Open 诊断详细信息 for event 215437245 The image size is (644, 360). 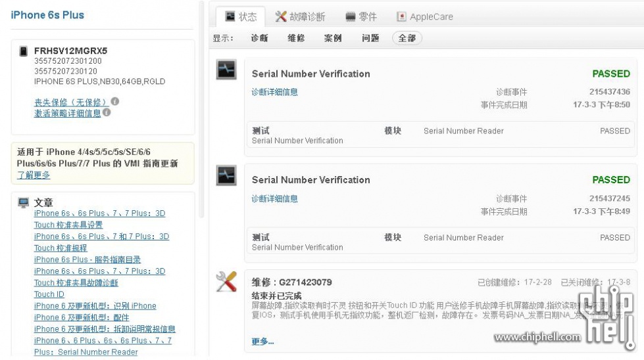tap(275, 199)
